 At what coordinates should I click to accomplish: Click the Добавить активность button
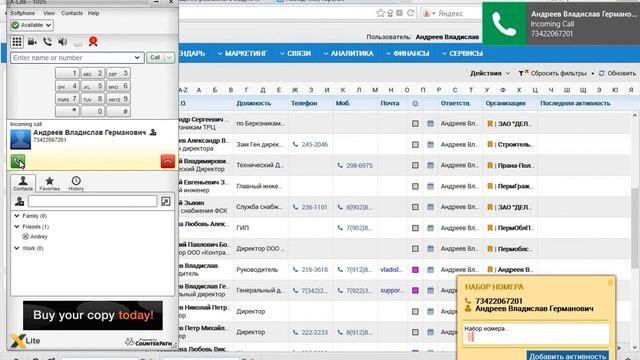567,356
